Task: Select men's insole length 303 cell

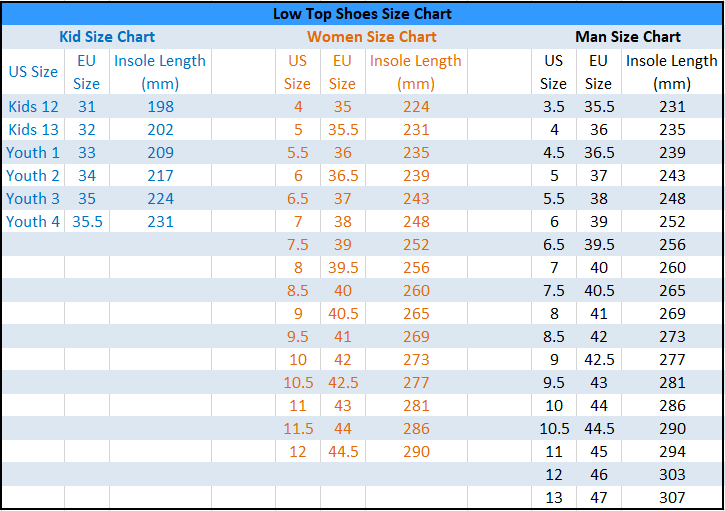Action: pos(672,475)
